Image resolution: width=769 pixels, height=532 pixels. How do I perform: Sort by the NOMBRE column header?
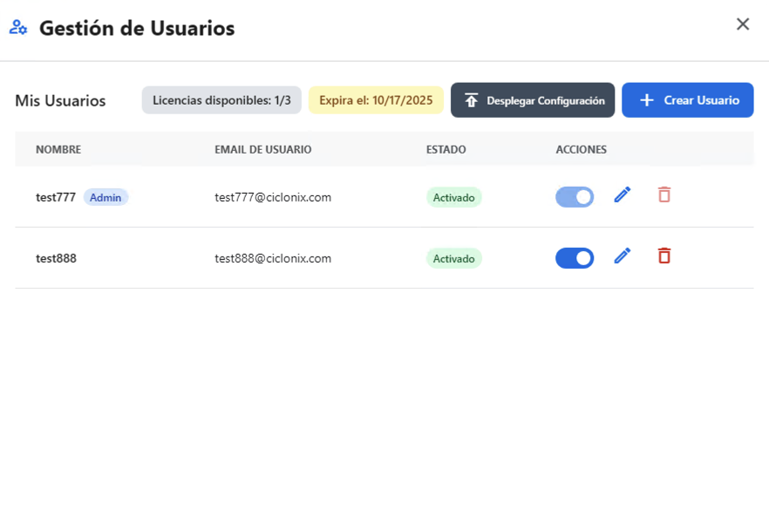(58, 150)
